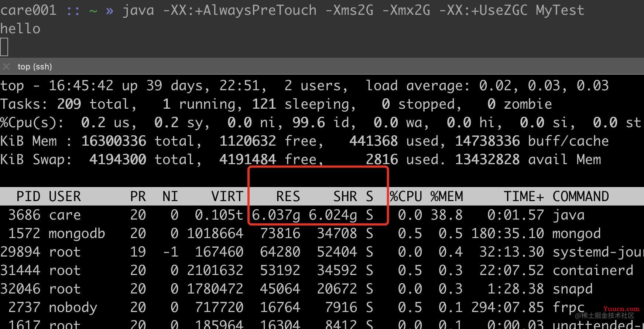Click the 0.105t VIRT value

pos(219,215)
